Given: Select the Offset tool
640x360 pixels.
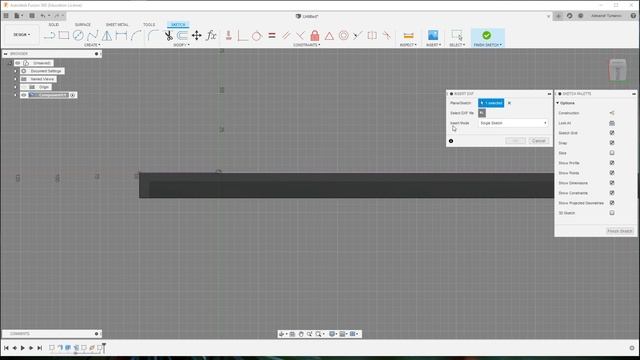Looking at the screenshot, I should (x=182, y=36).
